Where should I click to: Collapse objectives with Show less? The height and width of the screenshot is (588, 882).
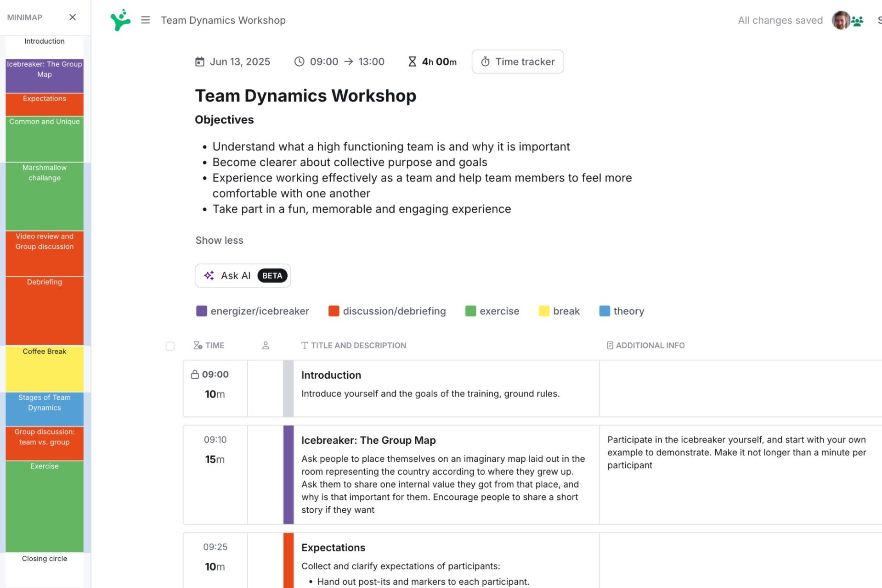click(x=219, y=240)
